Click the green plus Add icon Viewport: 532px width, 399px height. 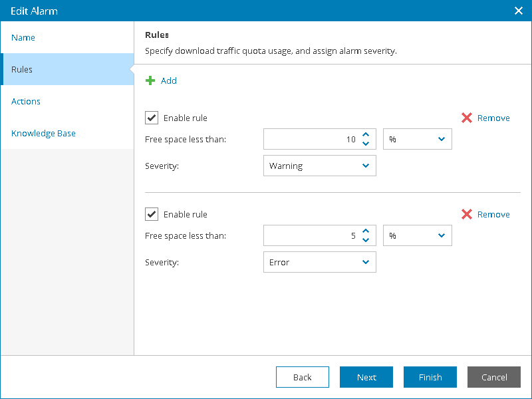pos(150,80)
